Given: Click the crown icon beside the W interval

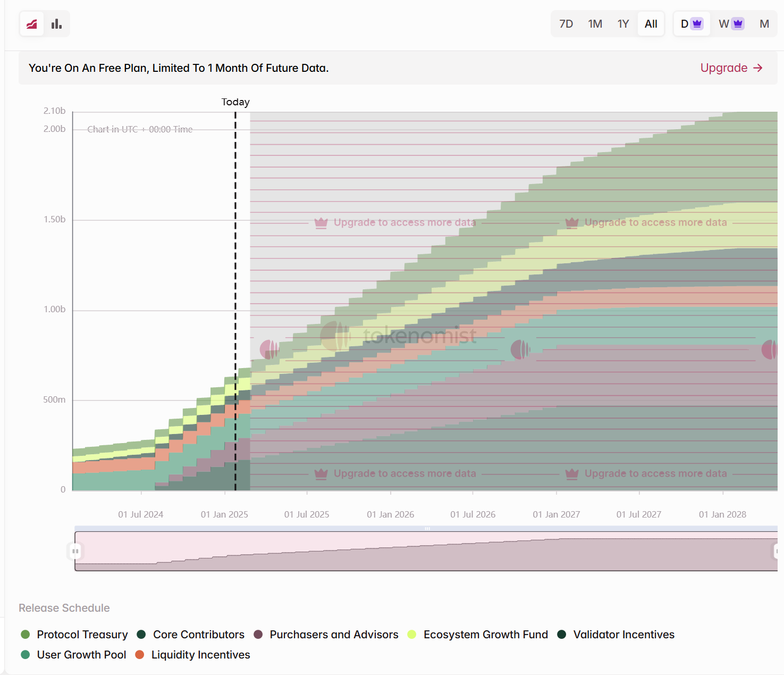Looking at the screenshot, I should tap(737, 24).
